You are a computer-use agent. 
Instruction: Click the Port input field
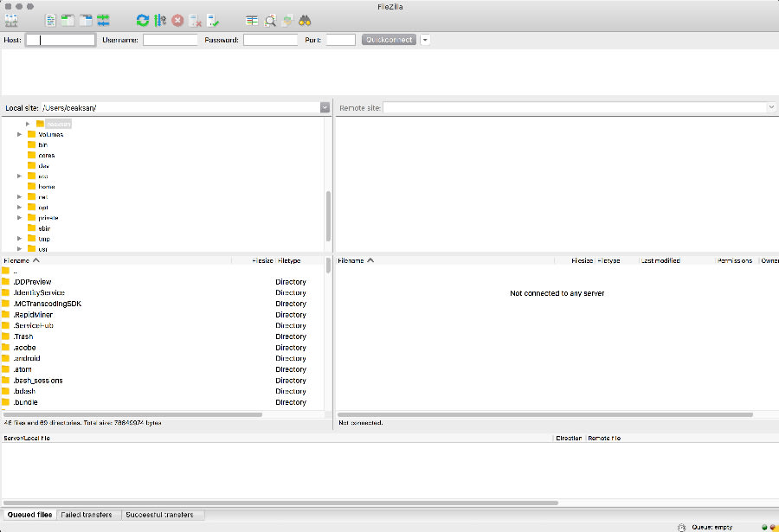point(341,40)
